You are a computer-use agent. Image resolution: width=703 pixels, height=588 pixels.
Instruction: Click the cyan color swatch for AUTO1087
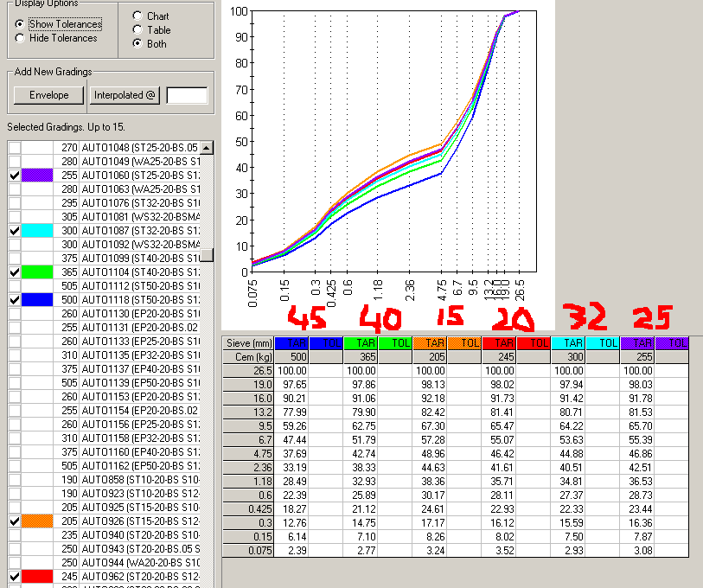click(x=38, y=231)
